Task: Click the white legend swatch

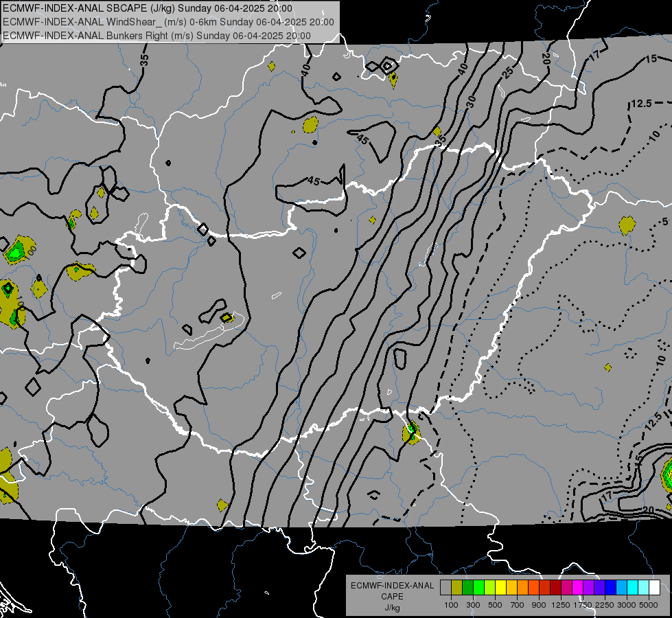Action: [x=654, y=588]
